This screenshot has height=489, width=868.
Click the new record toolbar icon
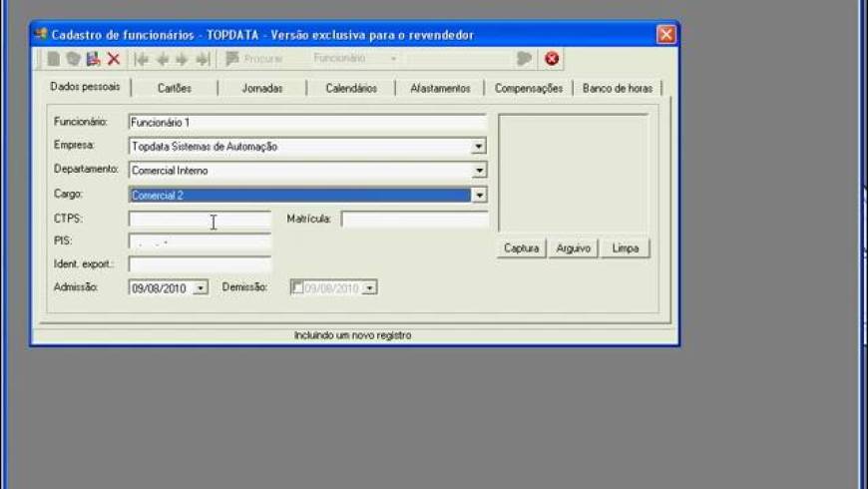[53, 59]
